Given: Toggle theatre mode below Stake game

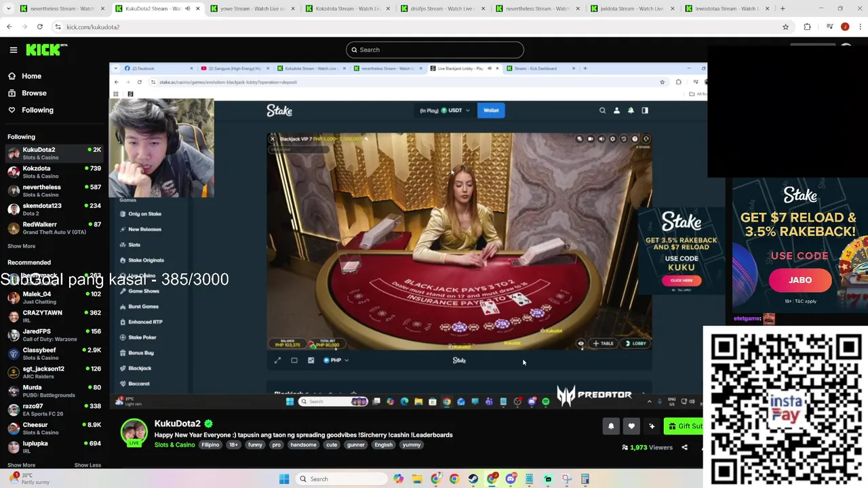Looking at the screenshot, I should (294, 361).
